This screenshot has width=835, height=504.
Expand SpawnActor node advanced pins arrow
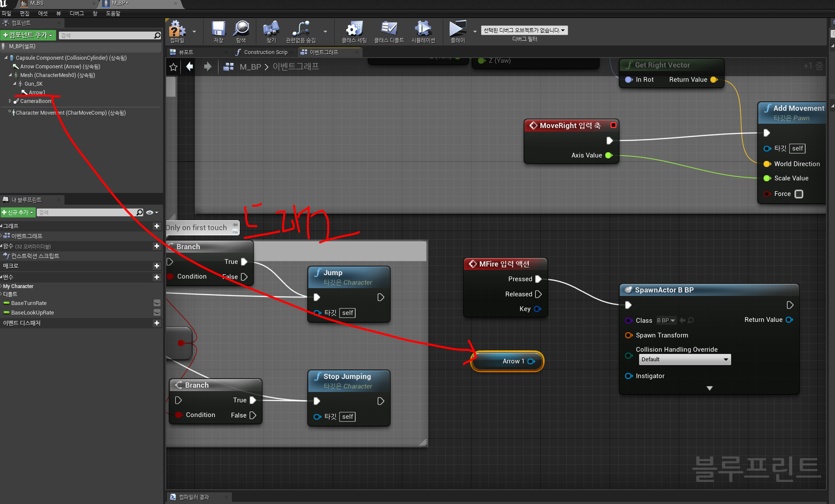coord(710,388)
